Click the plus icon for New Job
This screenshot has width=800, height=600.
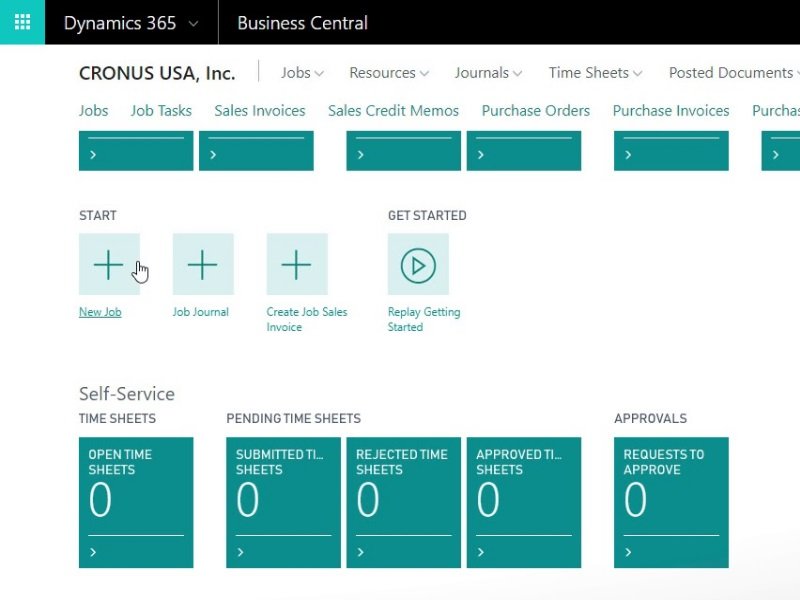[x=109, y=264]
